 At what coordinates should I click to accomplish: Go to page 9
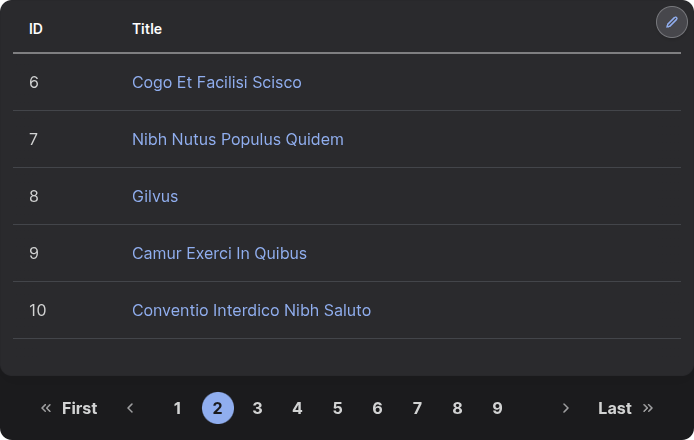(x=497, y=408)
